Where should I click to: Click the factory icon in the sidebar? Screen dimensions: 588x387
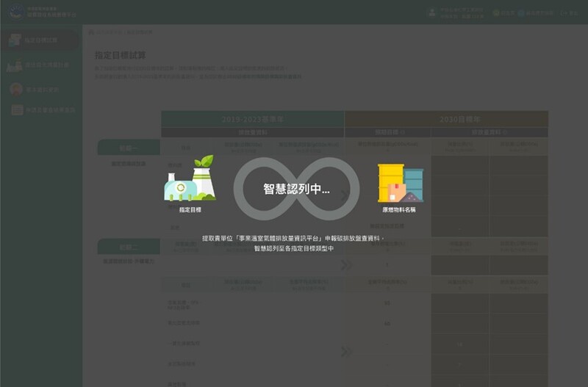pos(15,65)
